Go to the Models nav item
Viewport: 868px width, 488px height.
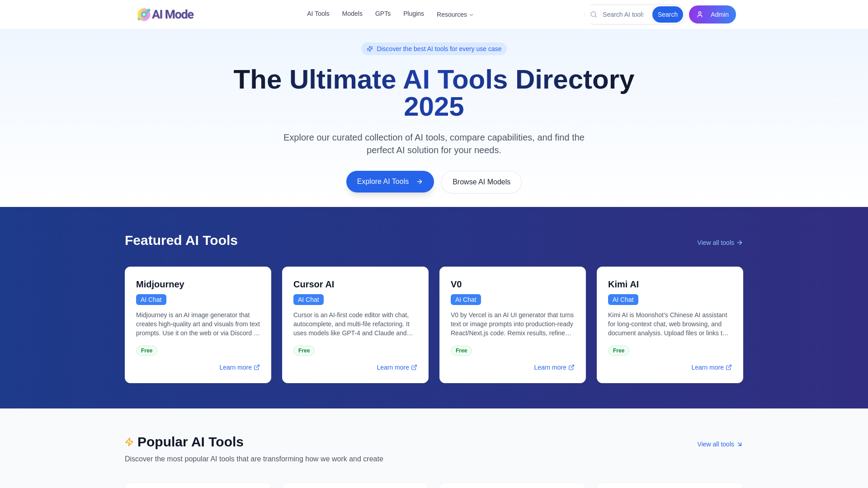352,14
